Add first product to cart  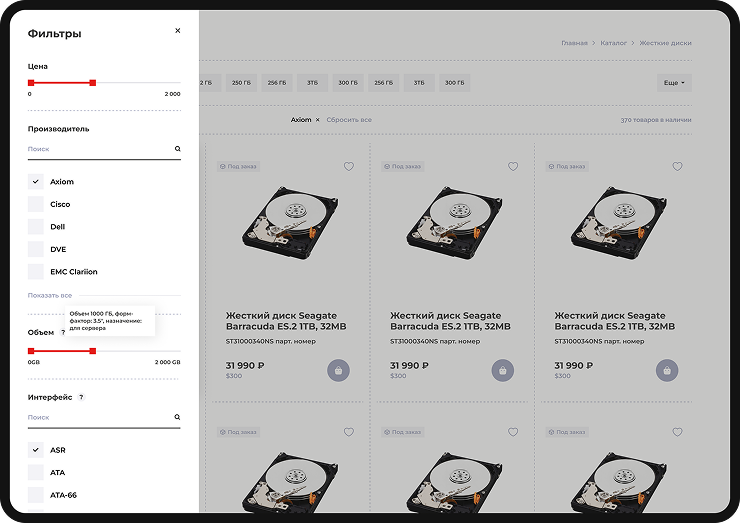[338, 371]
